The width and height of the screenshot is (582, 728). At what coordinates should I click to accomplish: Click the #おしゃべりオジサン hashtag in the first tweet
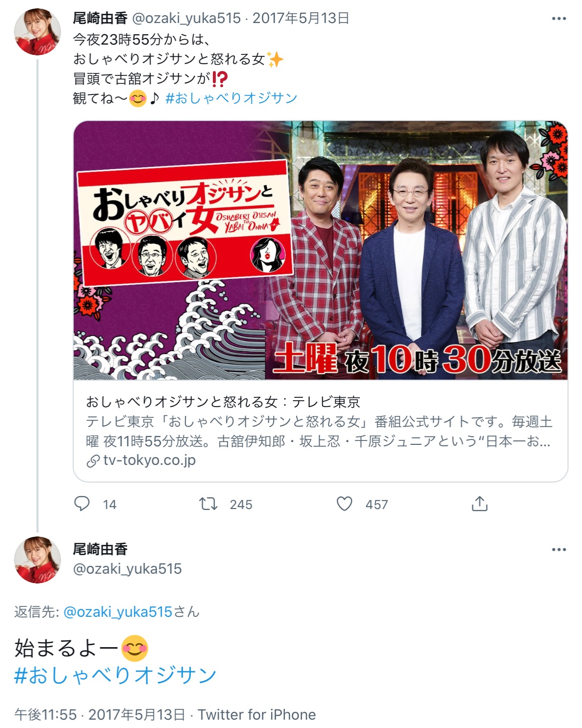click(231, 98)
